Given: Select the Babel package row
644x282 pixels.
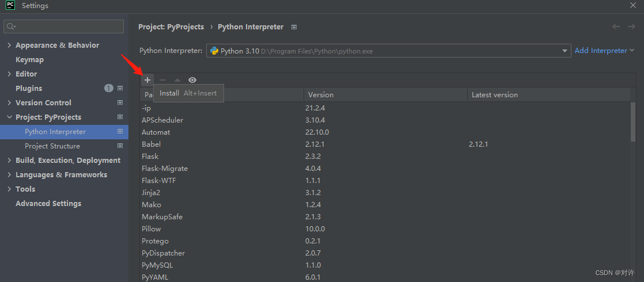Looking at the screenshot, I should pos(385,144).
